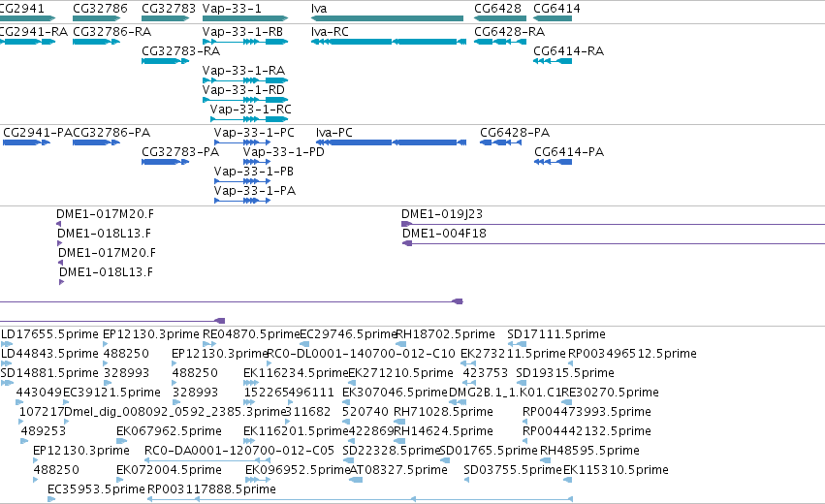Click the RH18702.5prime EST label
Viewport: 825px width, 504px height.
pyautogui.click(x=445, y=334)
